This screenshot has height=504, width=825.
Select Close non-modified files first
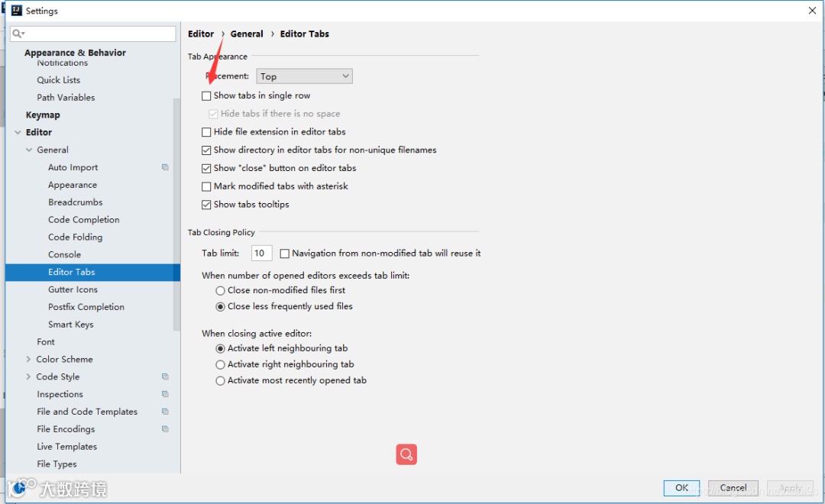[221, 290]
